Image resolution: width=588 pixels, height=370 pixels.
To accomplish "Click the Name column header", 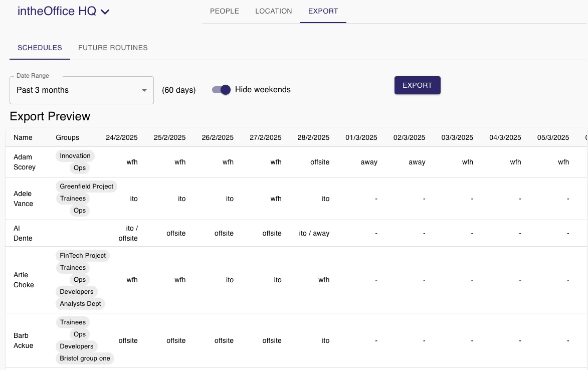I will [x=23, y=137].
